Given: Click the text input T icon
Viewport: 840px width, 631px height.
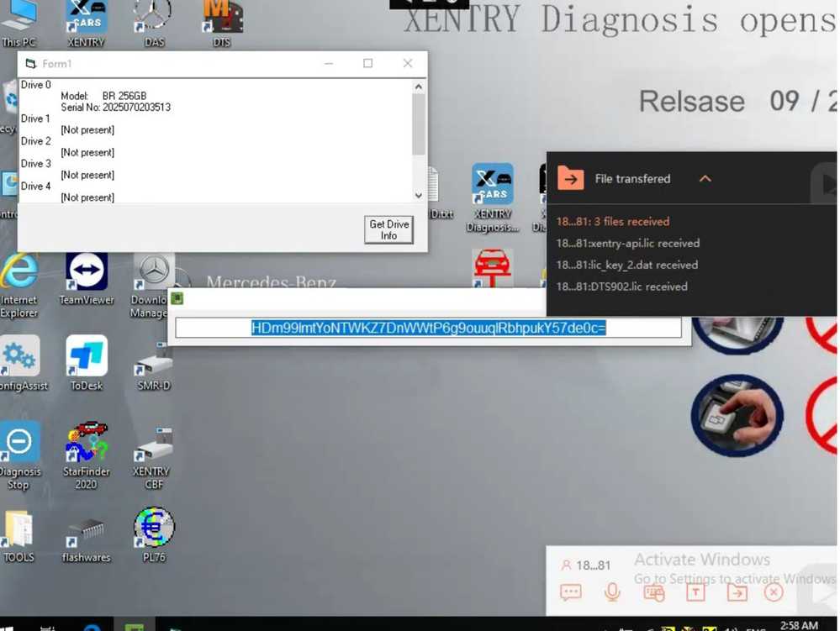Looking at the screenshot, I should [695, 592].
